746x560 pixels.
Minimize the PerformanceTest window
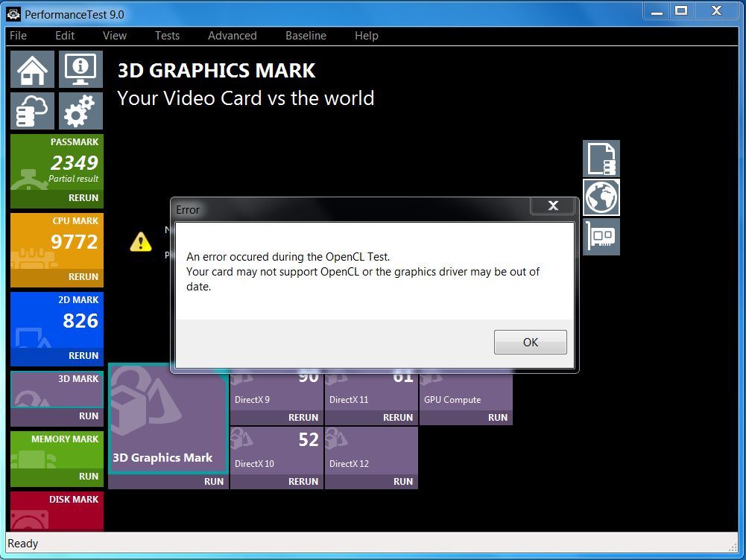coord(657,11)
